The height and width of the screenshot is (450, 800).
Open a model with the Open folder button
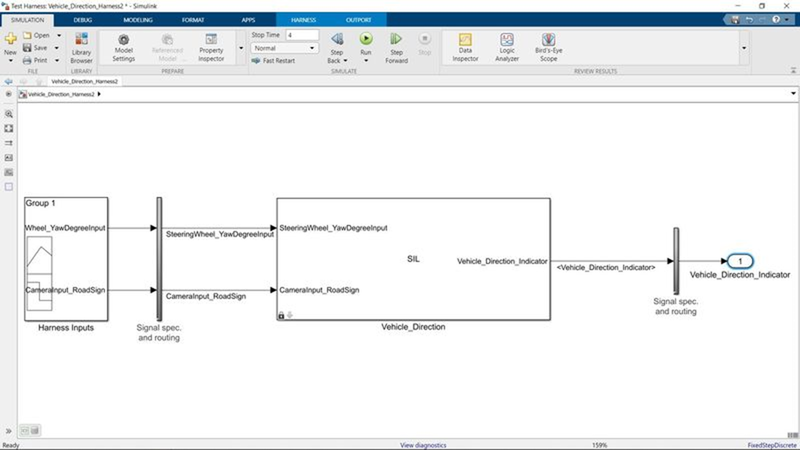(x=36, y=35)
